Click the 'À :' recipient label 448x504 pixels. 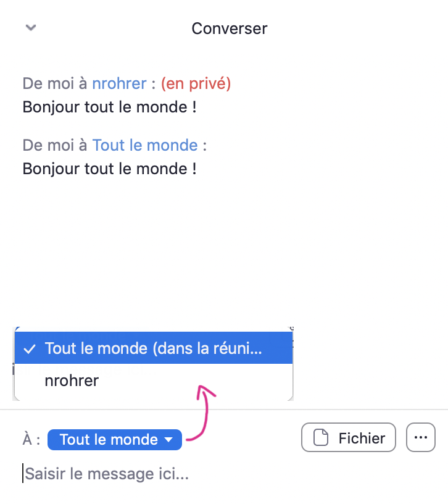click(x=31, y=440)
